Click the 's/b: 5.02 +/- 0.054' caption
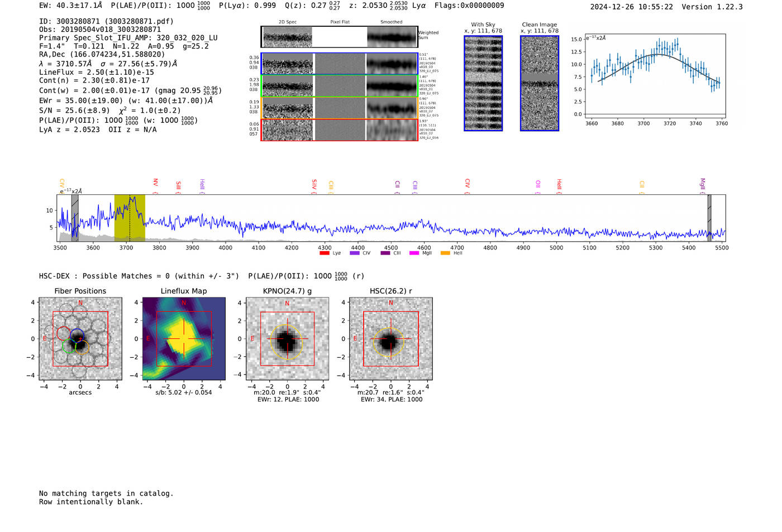Screen dimensions: 782x532 [x=184, y=392]
